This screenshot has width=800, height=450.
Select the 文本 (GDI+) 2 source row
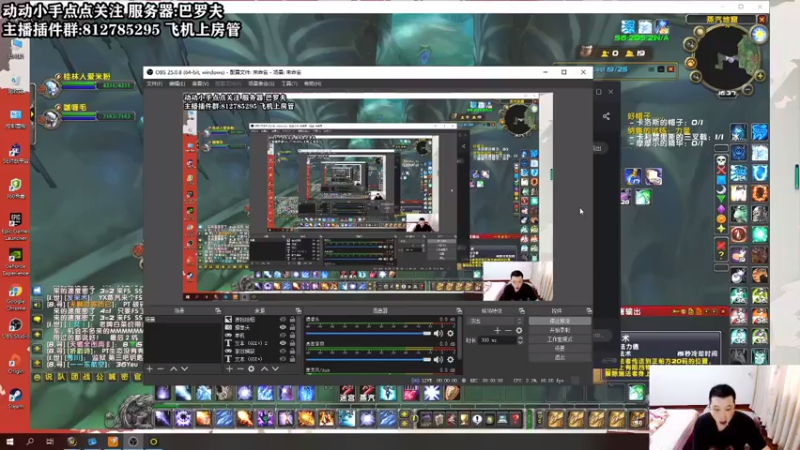coord(260,343)
